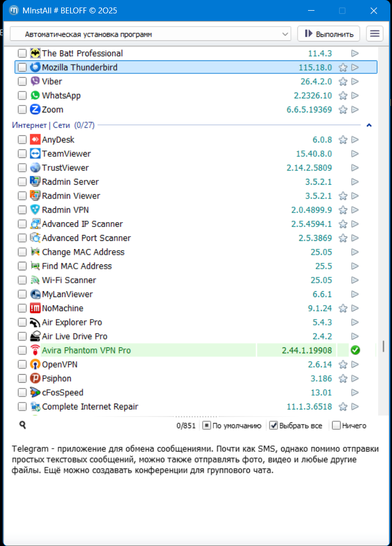Click the play arrow for WhatsApp
Viewport: 392px width, 546px height.
coord(355,96)
